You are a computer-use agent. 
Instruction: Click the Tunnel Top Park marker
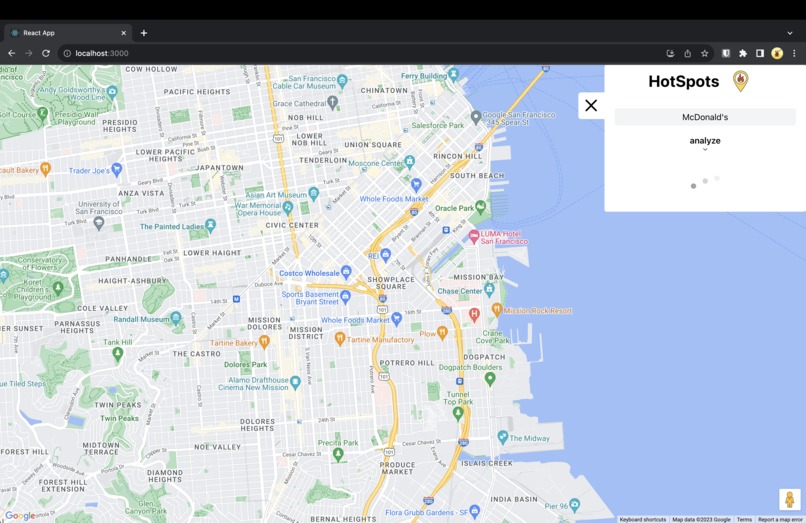pyautogui.click(x=457, y=414)
